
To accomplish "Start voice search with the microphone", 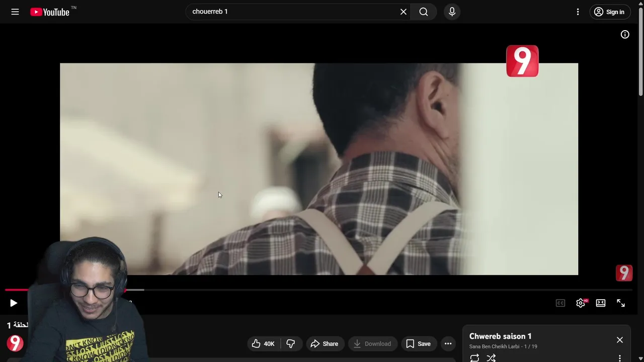I will tap(452, 12).
